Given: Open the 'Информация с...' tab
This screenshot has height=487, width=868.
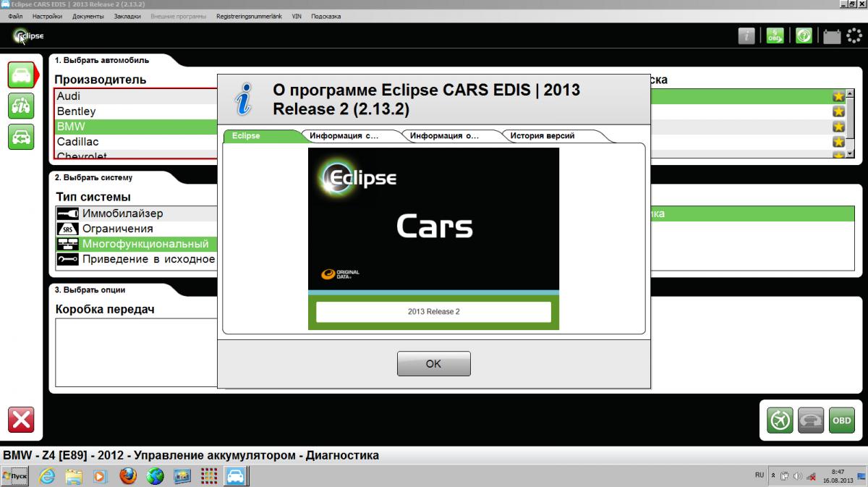Looking at the screenshot, I should tap(344, 136).
